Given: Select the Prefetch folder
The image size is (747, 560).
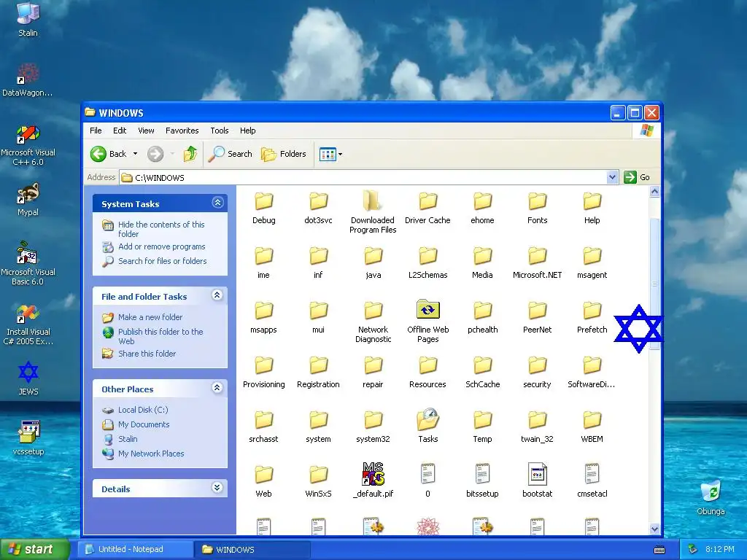Looking at the screenshot, I should click(x=592, y=317).
